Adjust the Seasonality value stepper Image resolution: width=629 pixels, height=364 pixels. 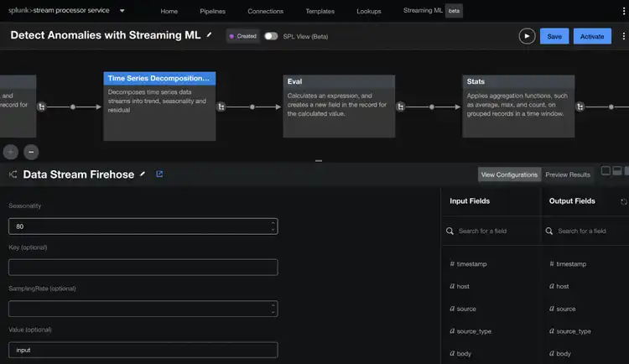click(x=273, y=226)
